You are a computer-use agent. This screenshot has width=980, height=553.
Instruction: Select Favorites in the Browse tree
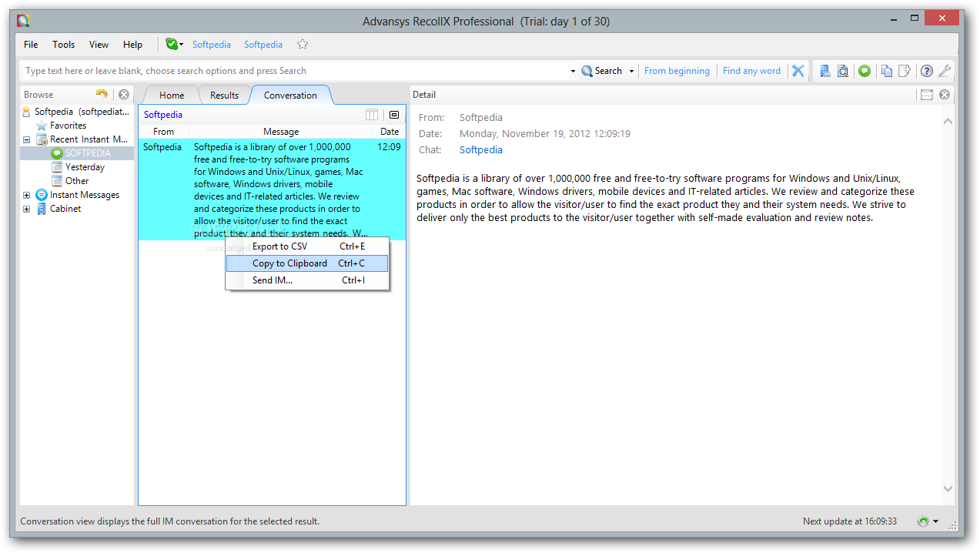point(68,126)
